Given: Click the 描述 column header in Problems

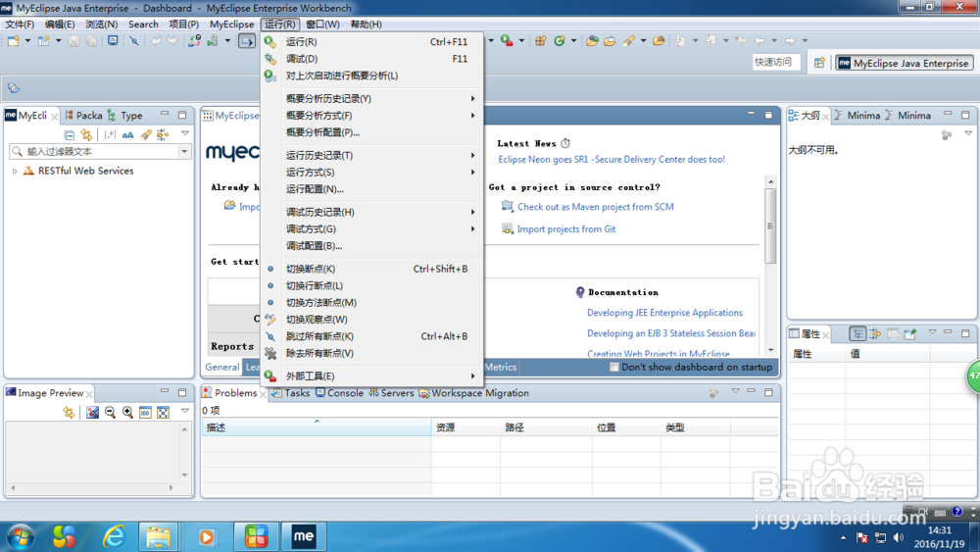Looking at the screenshot, I should [x=317, y=427].
